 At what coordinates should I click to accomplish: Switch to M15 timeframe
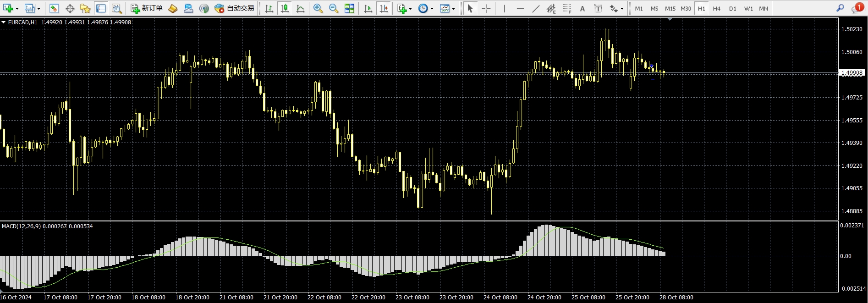click(670, 8)
